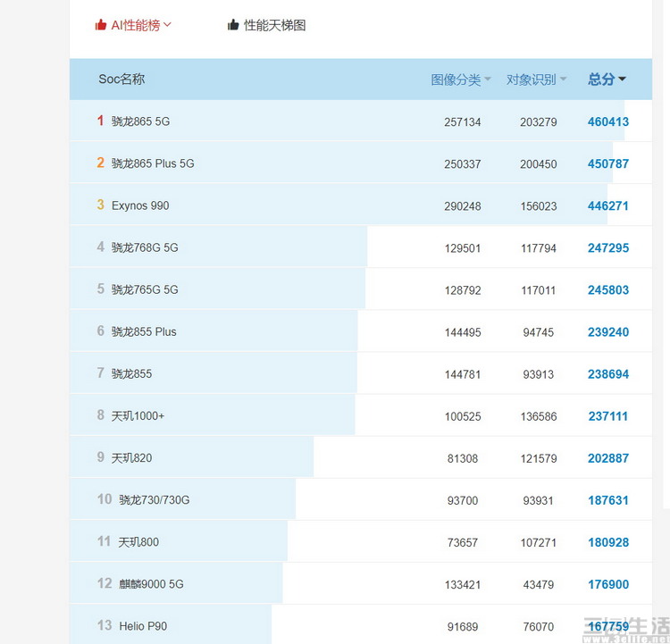Select the Helio P90 row name
Screen dimensions: 670x644
143,626
